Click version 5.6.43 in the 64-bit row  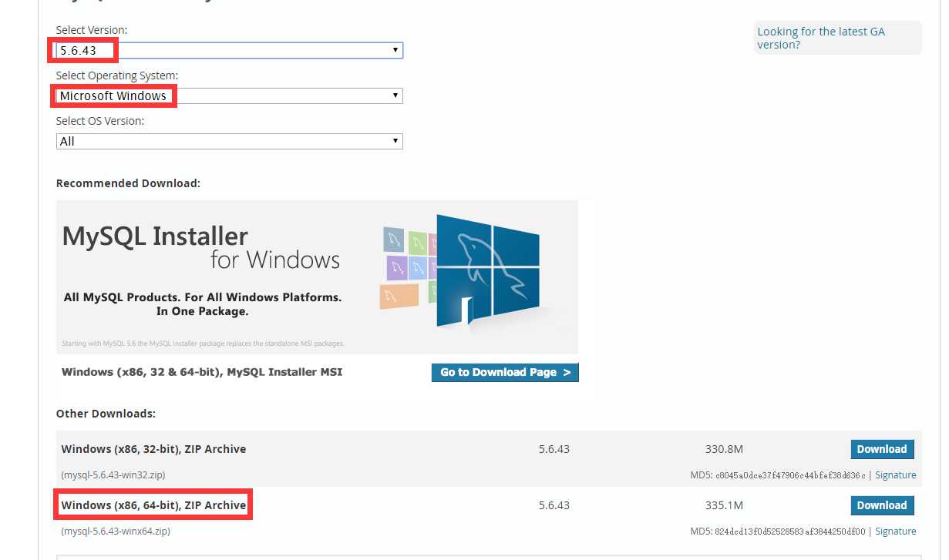(x=554, y=505)
